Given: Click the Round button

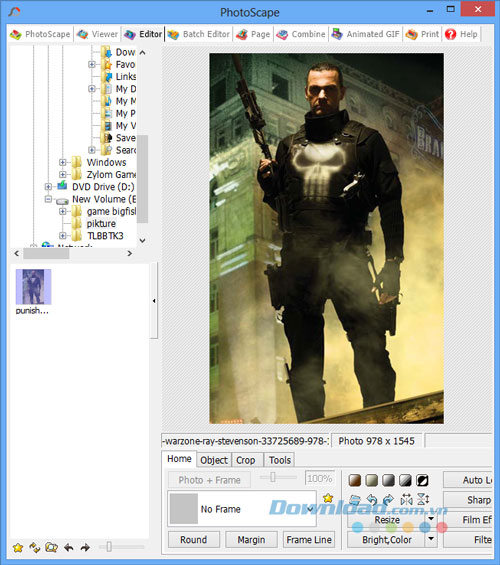Looking at the screenshot, I should 194,539.
